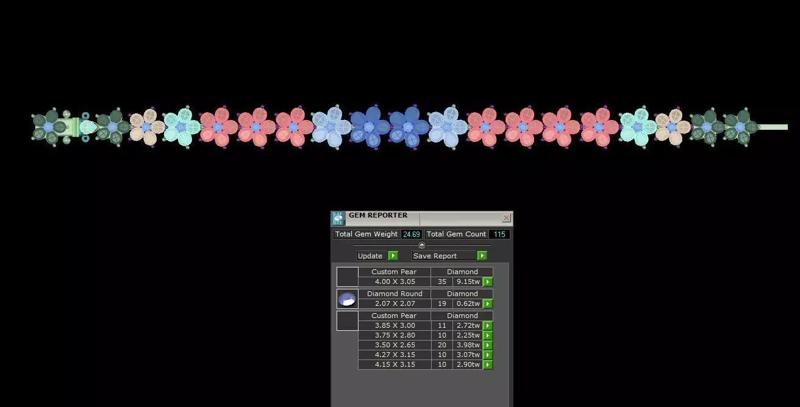This screenshot has width=800, height=407.
Task: Click the '3.75 X 2.80' size cell
Action: 394,335
